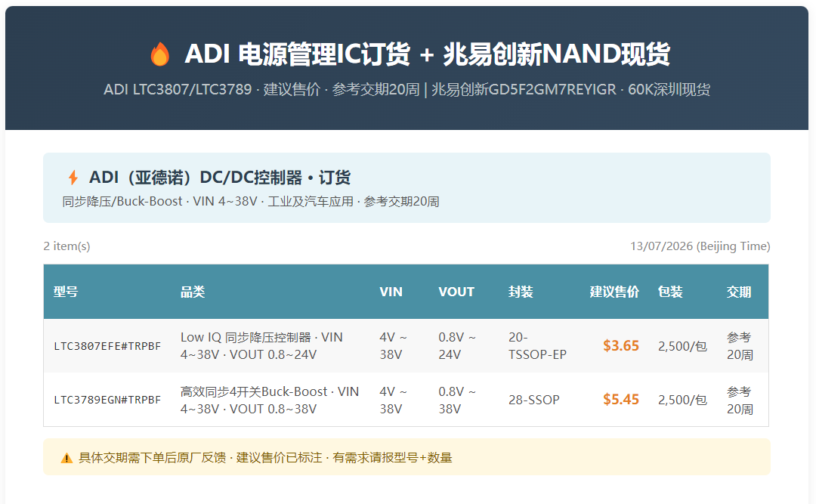The width and height of the screenshot is (816, 504).
Task: Click the 交期 column header
Action: click(739, 292)
